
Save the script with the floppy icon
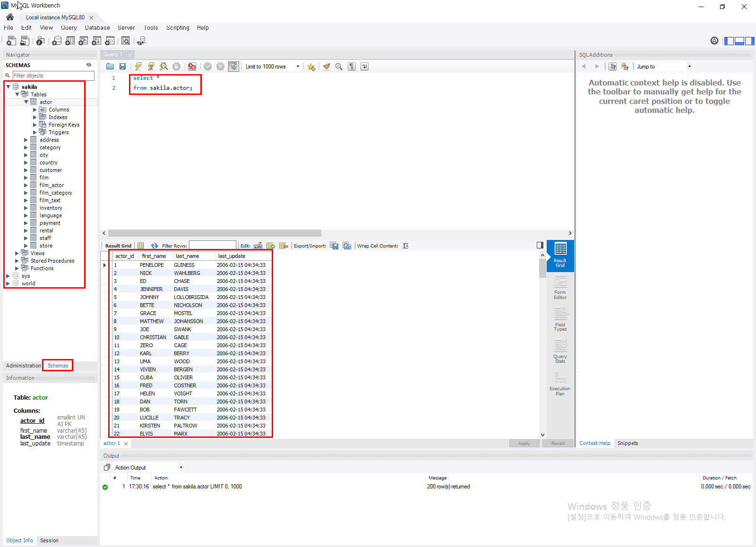[x=123, y=67]
